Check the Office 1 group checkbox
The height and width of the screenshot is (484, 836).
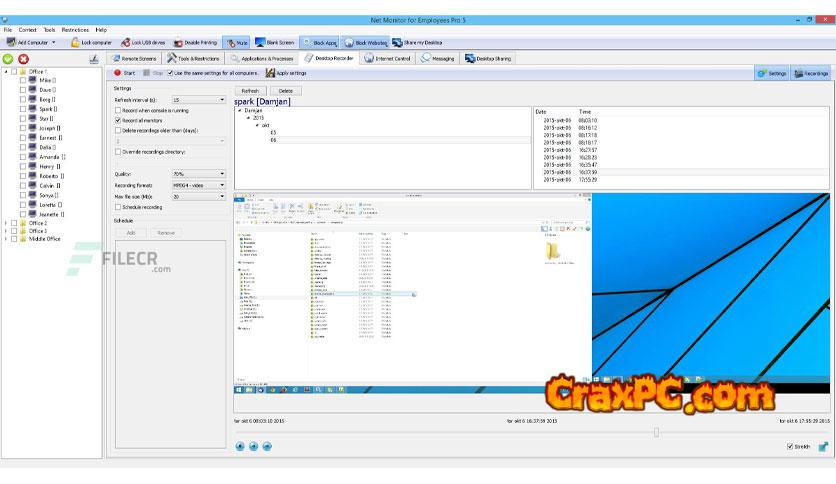[x=14, y=71]
